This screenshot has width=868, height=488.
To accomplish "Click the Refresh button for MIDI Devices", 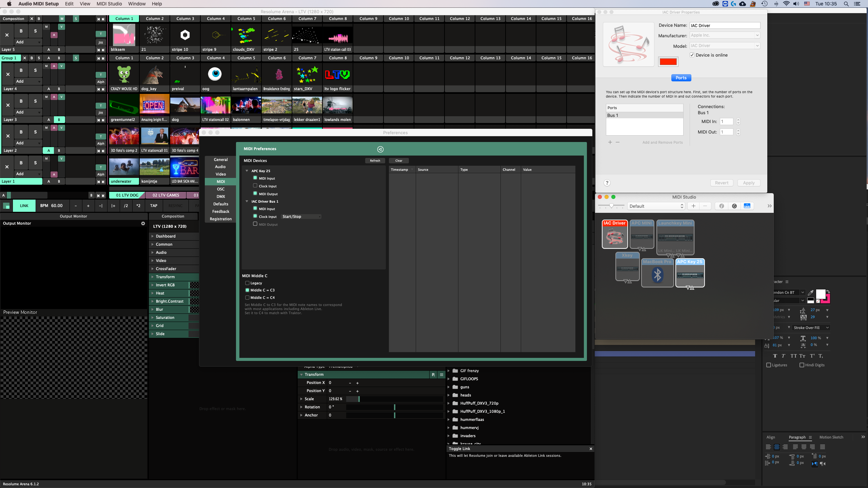I will coord(375,161).
